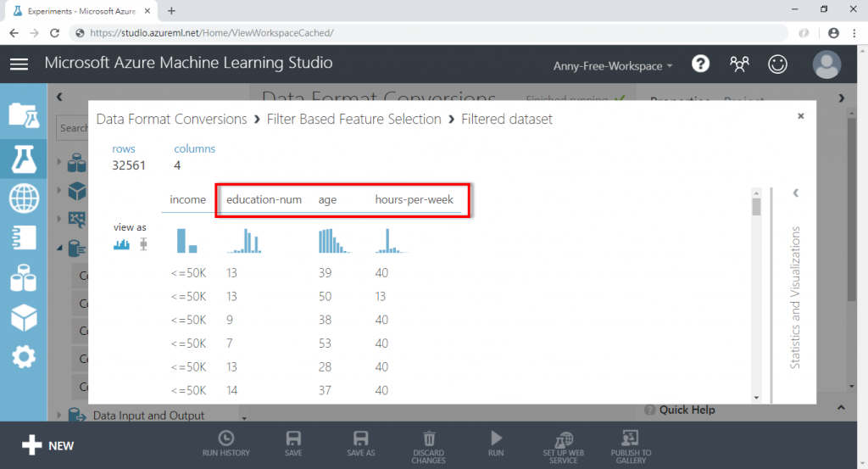Open the Notebooks icon in sidebar
Image resolution: width=868 pixels, height=469 pixels.
24,237
